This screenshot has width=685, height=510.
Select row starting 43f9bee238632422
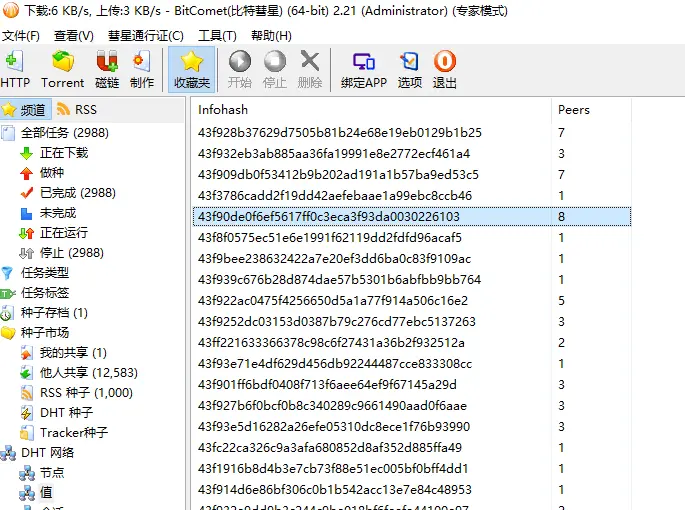(412, 258)
